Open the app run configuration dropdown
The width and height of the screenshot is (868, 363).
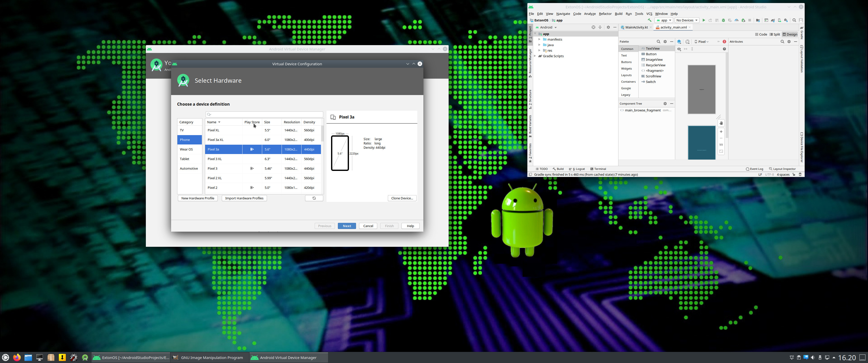pos(664,20)
